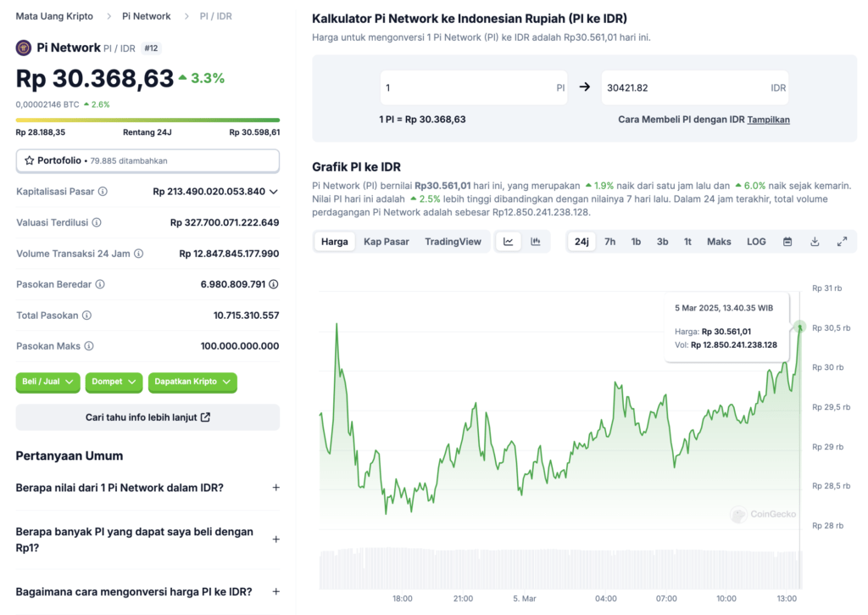Viewport: 868px width, 615px height.
Task: Click the Tampilkan link
Action: coord(768,120)
